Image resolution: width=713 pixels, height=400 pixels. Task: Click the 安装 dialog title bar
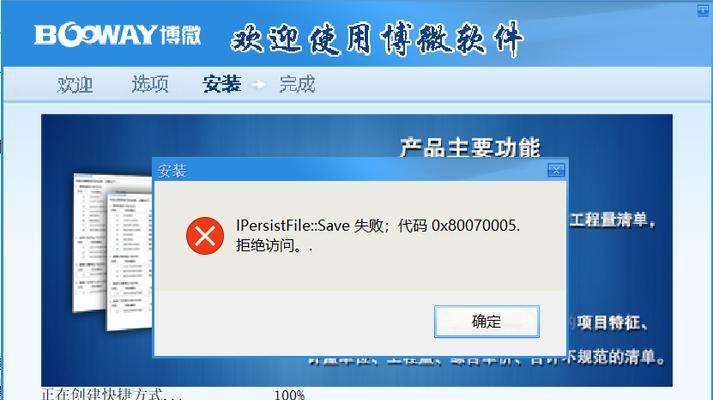(x=350, y=170)
